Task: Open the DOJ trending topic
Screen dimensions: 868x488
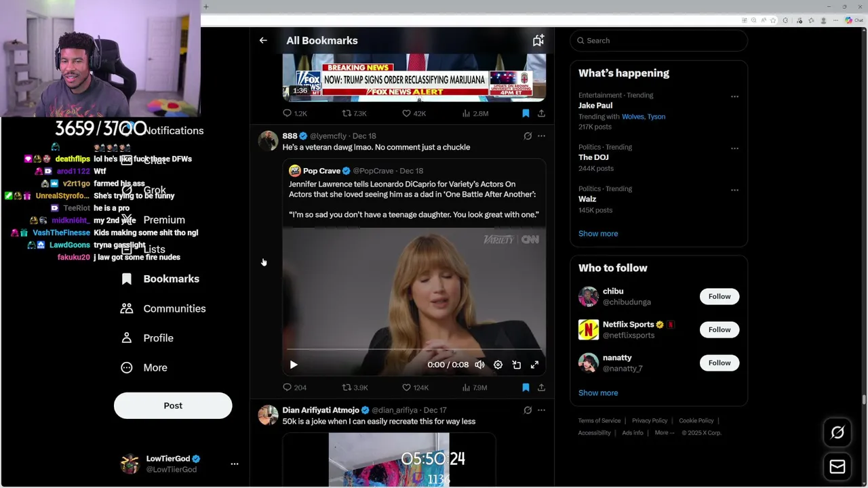Action: tap(593, 157)
